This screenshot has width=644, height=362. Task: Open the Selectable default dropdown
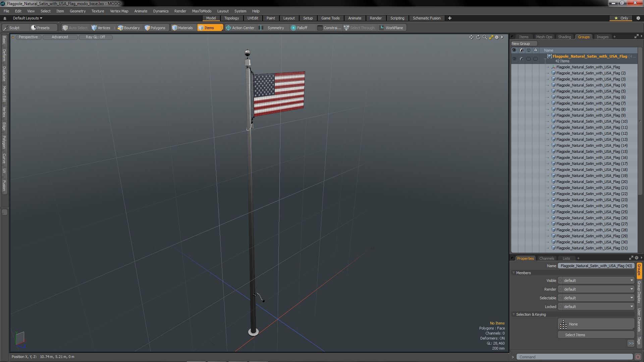coord(596,298)
